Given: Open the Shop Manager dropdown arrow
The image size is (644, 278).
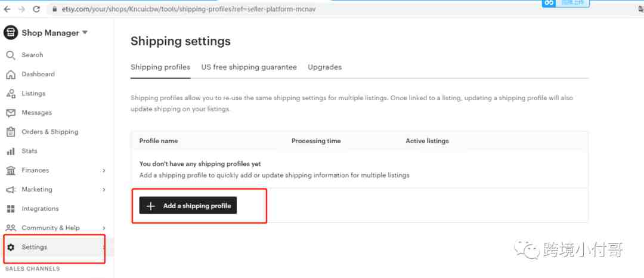Looking at the screenshot, I should point(85,32).
